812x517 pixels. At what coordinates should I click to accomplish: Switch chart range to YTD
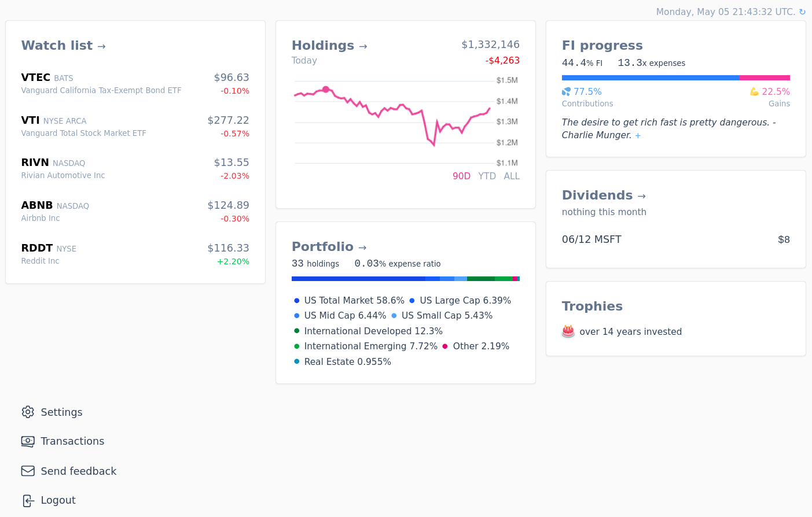point(487,176)
